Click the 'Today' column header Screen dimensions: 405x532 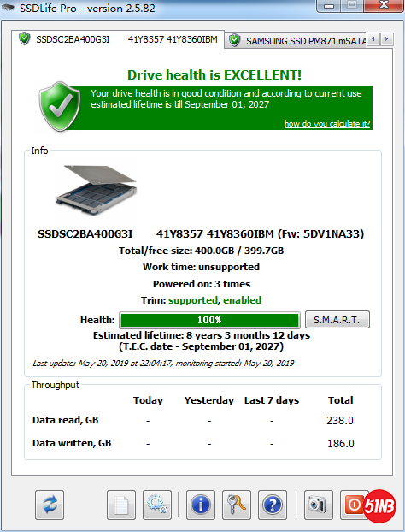(148, 400)
